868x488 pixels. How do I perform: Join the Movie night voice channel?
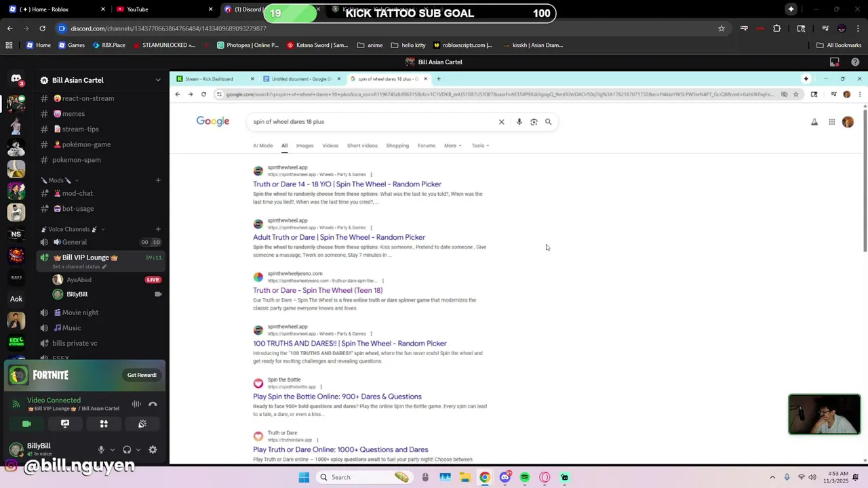[80, 312]
